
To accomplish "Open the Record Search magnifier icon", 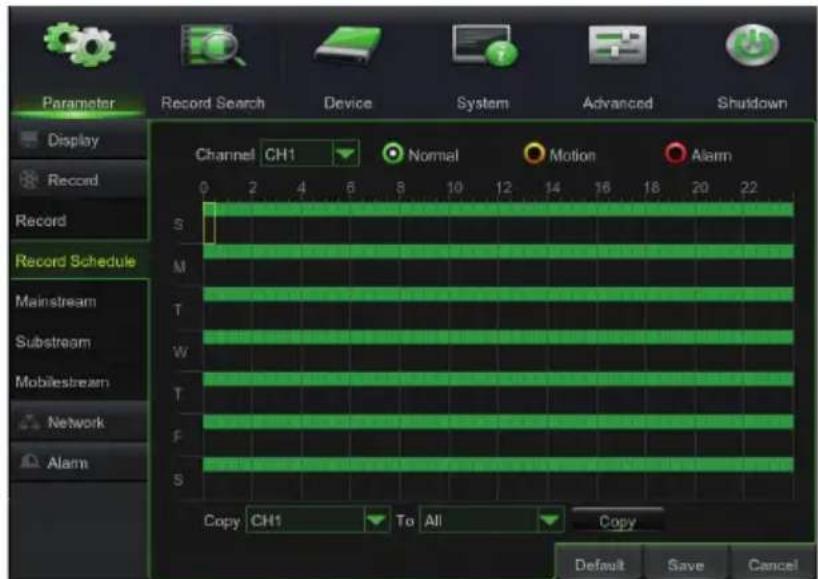I will pos(214,46).
